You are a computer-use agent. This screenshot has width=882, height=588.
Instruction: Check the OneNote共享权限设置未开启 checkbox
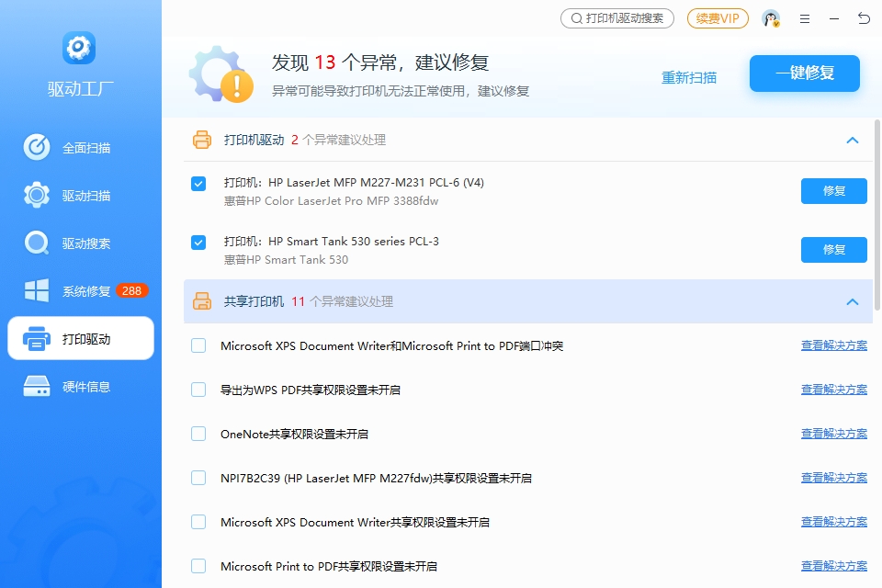[198, 434]
